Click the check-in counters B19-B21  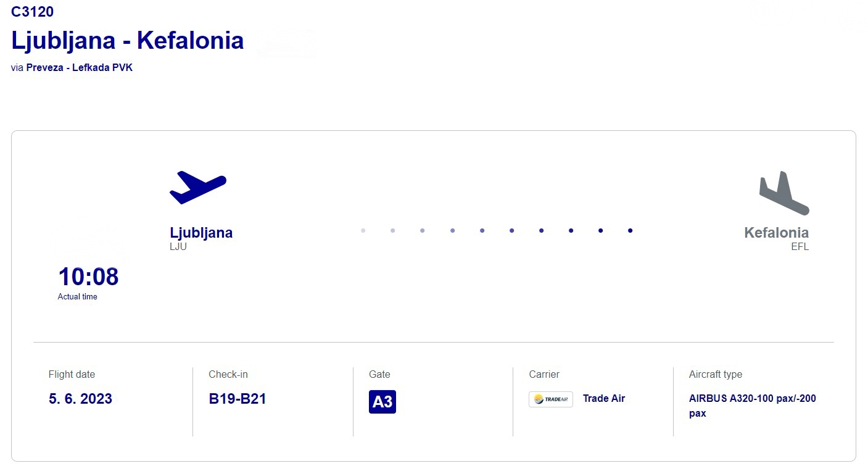coord(238,399)
